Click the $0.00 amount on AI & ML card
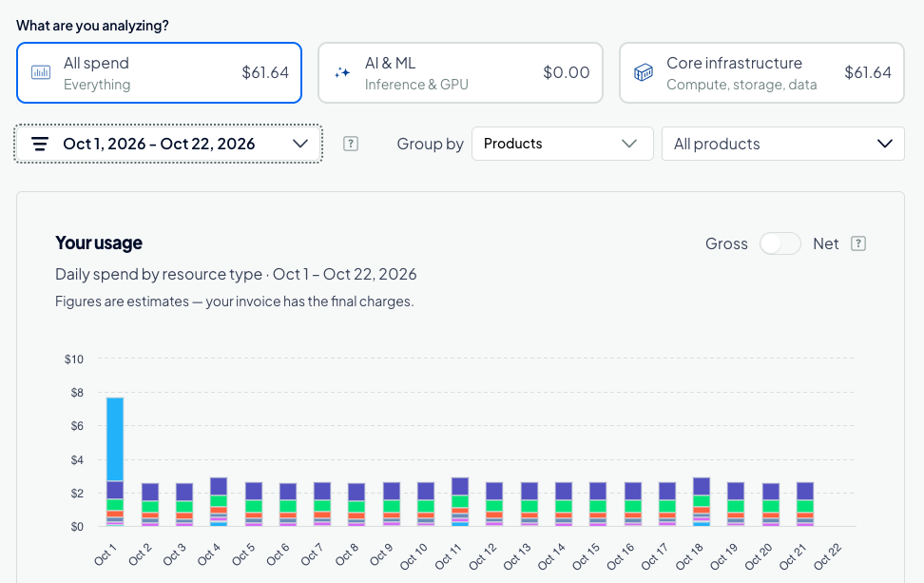The image size is (924, 583). click(567, 72)
